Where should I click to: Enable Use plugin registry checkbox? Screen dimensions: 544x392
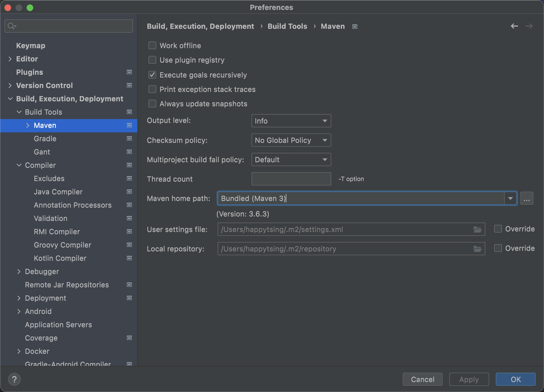pos(152,60)
